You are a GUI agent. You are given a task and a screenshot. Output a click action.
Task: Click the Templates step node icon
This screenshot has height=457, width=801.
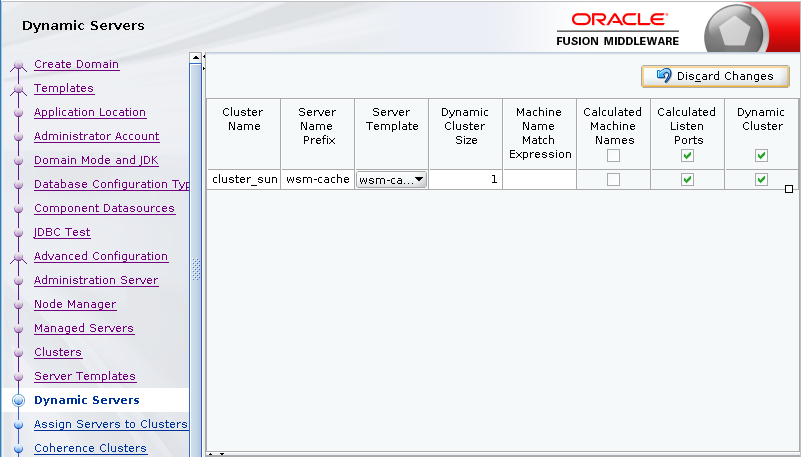click(18, 90)
